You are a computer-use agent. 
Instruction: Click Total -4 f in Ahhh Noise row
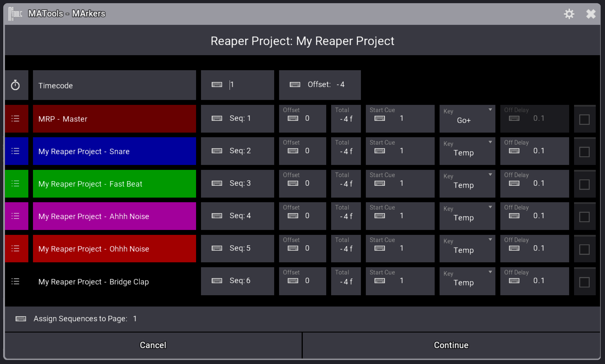[x=346, y=216]
